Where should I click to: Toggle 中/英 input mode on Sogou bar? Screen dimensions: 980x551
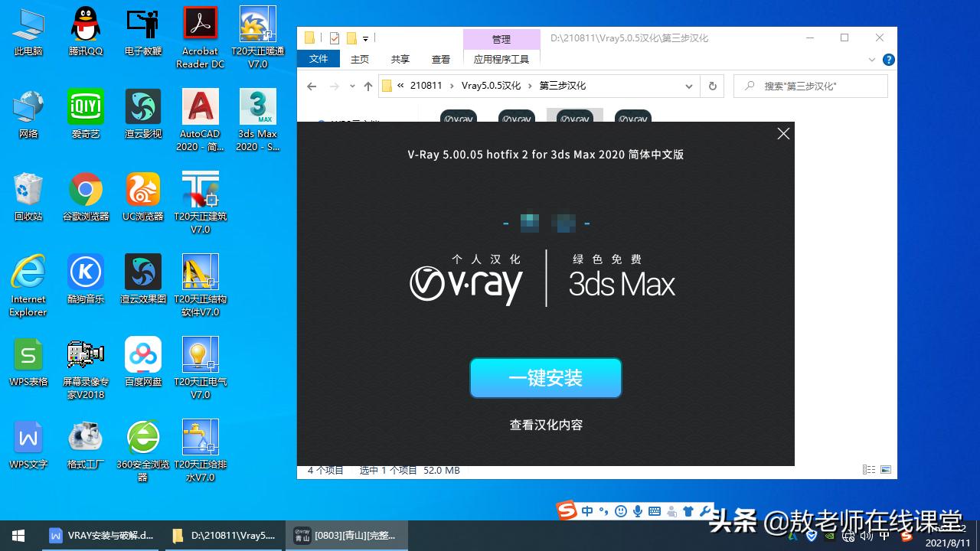coord(586,511)
